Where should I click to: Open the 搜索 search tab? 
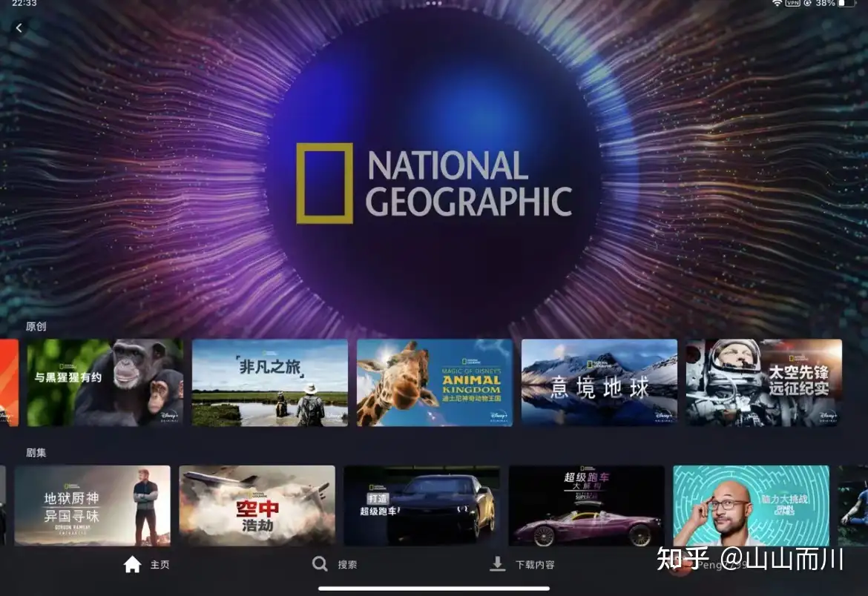pyautogui.click(x=335, y=564)
